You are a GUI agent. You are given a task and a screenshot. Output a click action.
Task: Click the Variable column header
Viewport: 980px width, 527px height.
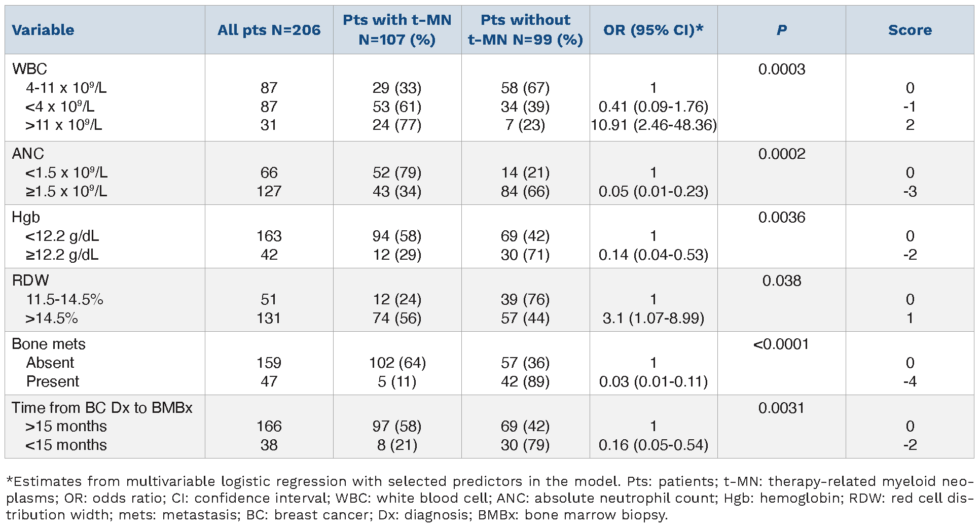43,30
